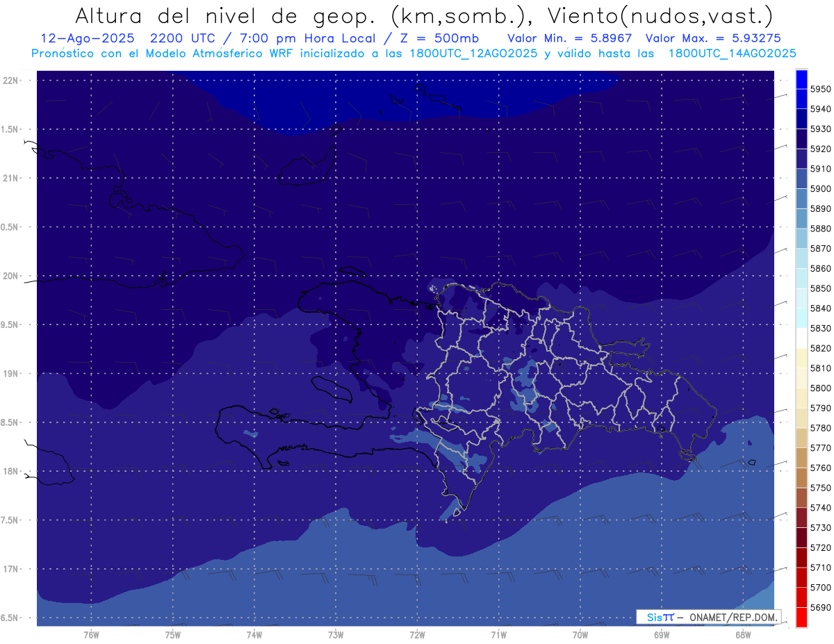Click the "68W" longitude label
Screen dimensions: 834x644
[742, 634]
